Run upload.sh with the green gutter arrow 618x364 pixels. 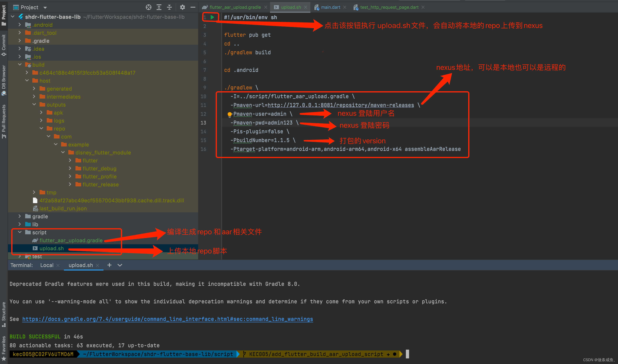pos(212,17)
